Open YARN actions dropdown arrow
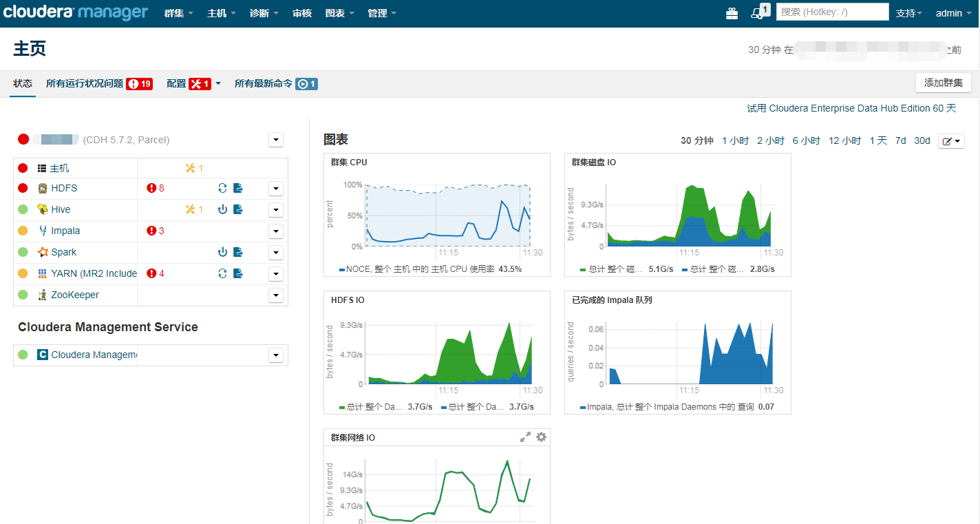Screen dimensions: 980x524 click(x=275, y=274)
